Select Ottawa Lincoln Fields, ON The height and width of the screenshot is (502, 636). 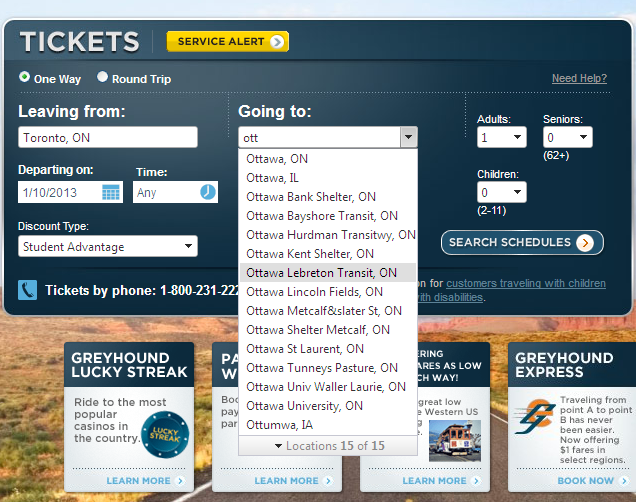tap(328, 292)
